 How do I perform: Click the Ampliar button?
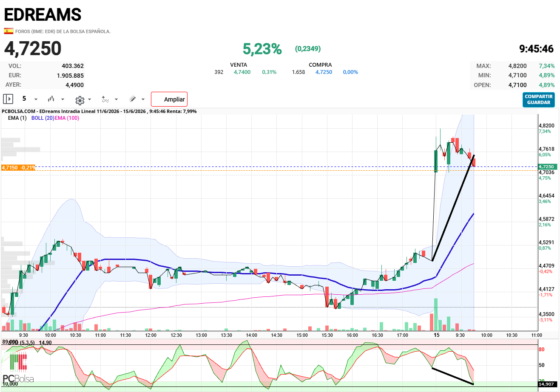tap(169, 99)
